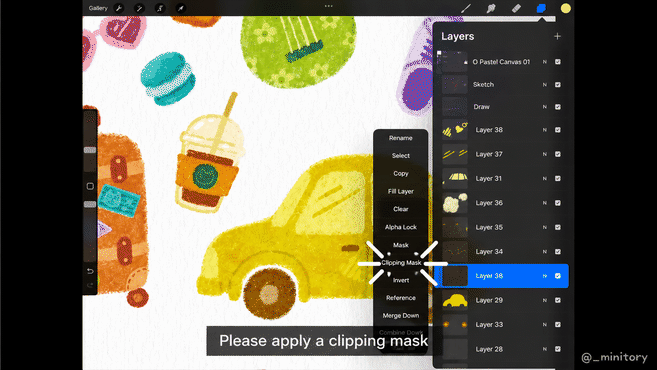The width and height of the screenshot is (657, 370).
Task: Uncheck visibility for Layer 29
Action: point(558,300)
